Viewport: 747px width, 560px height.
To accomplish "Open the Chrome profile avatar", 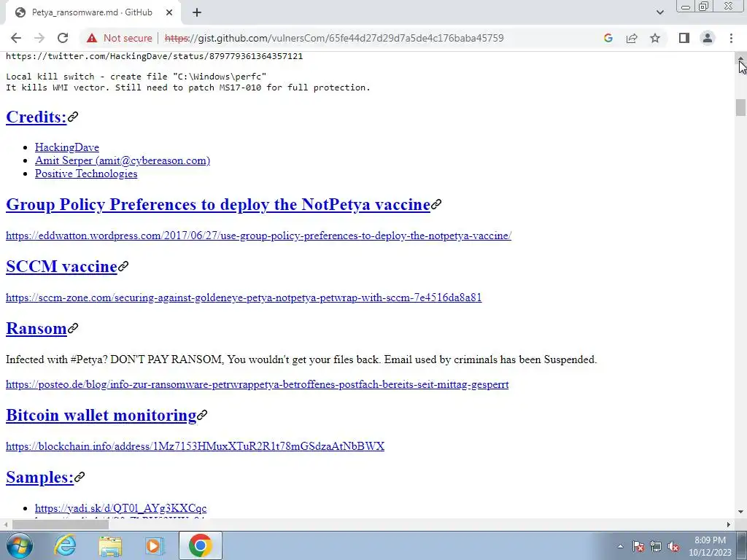I will [x=708, y=38].
